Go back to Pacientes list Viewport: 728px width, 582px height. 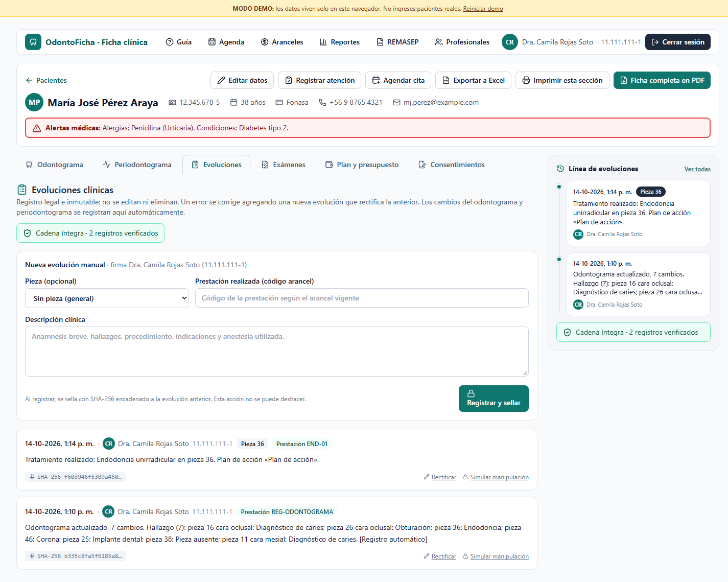pos(46,80)
